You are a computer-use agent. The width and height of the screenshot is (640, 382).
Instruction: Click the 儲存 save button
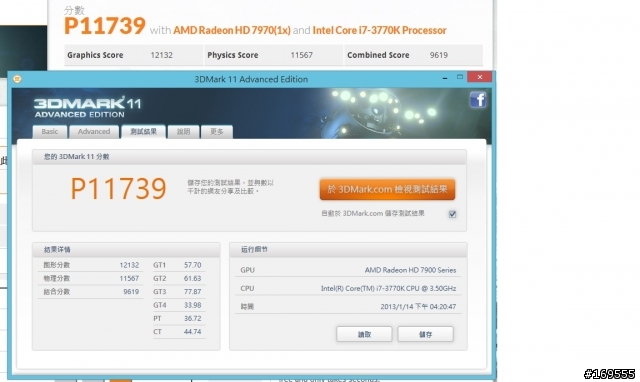pyautogui.click(x=425, y=334)
